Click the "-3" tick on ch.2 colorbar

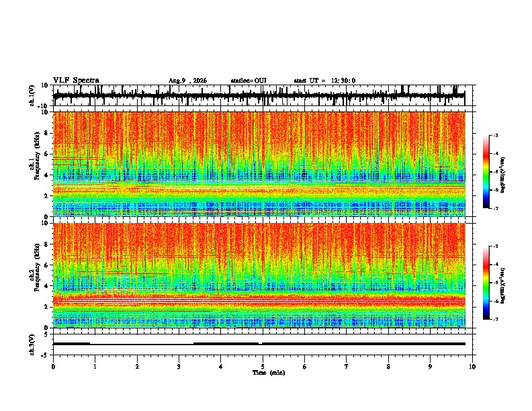point(495,246)
